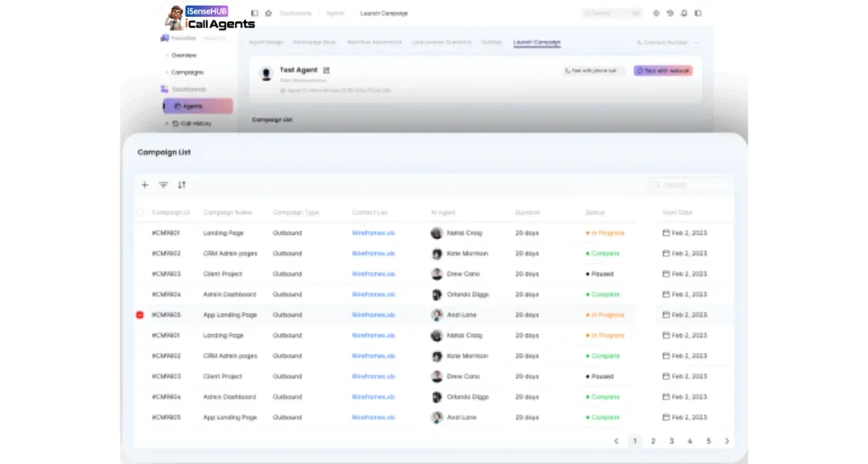The image size is (868, 464).
Task: Click the Dashboards sidebar icon
Action: coord(164,89)
